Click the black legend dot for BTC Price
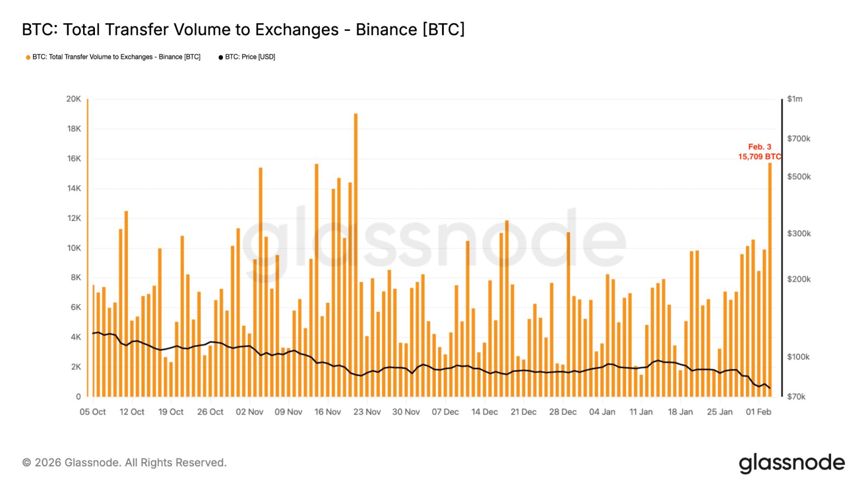868x488 pixels. click(x=221, y=57)
